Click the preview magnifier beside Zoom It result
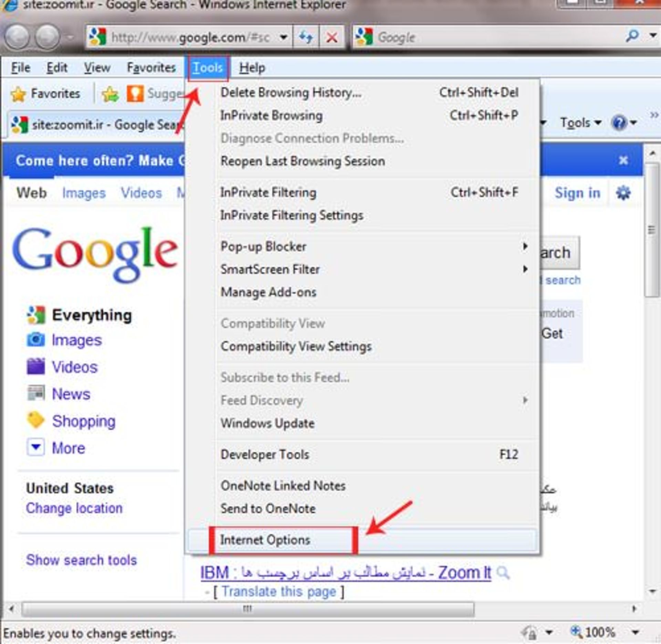 click(503, 573)
